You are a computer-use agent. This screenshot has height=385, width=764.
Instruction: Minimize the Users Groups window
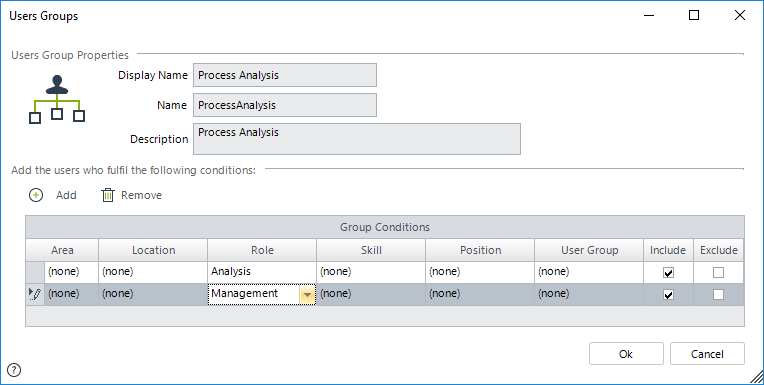pyautogui.click(x=649, y=16)
